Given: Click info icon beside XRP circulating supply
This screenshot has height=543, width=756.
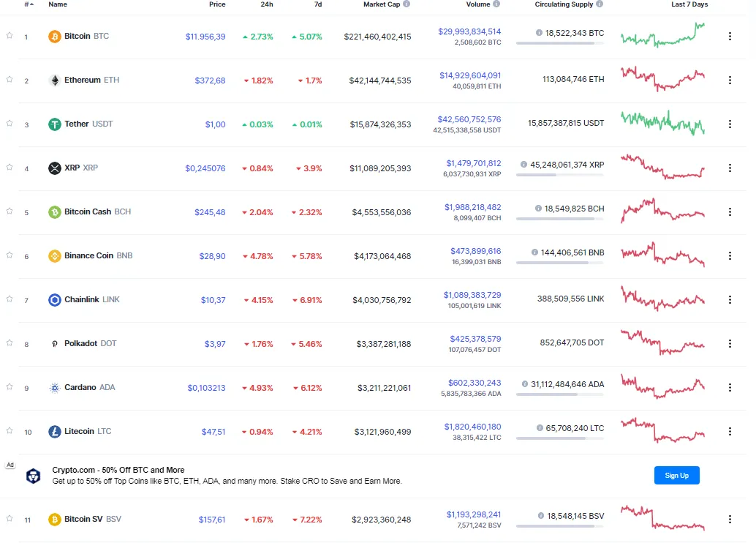Looking at the screenshot, I should coord(523,165).
